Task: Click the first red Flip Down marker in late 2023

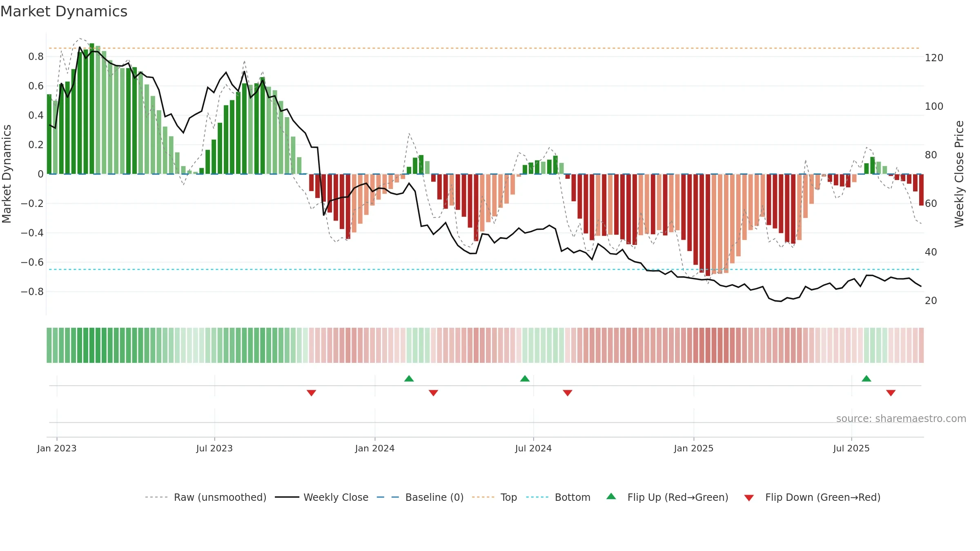Action: pyautogui.click(x=312, y=393)
